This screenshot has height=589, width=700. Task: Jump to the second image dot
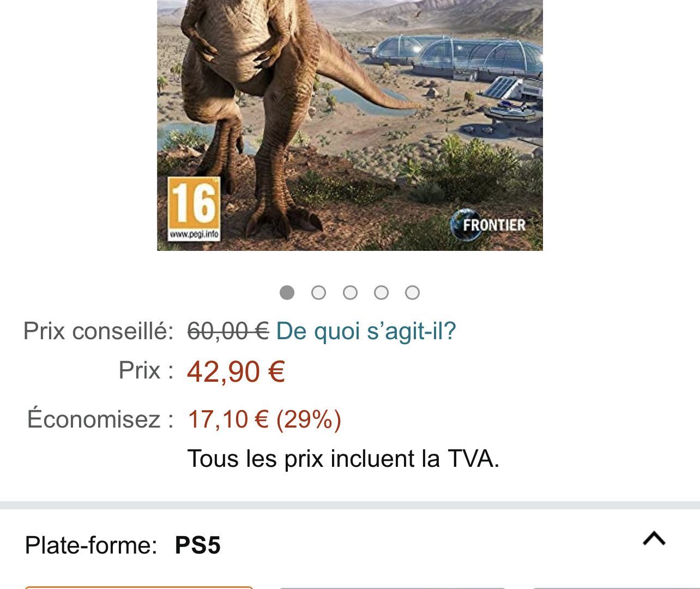[318, 293]
